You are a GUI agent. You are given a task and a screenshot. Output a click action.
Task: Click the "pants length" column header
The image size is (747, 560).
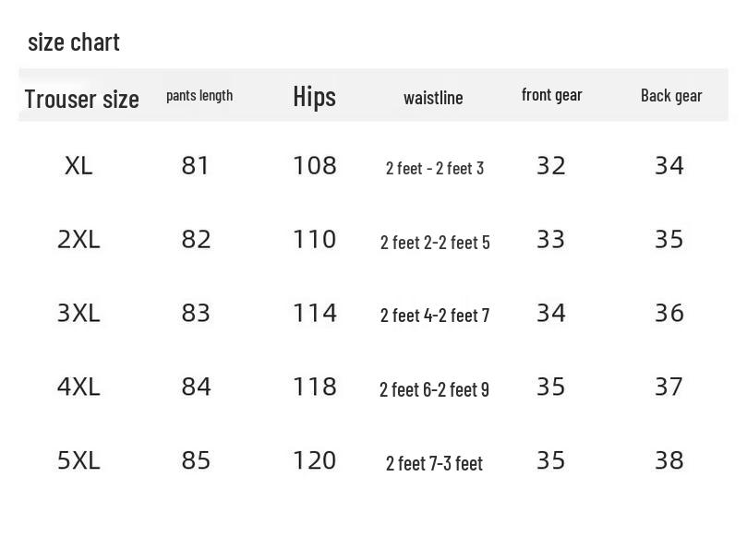(199, 95)
